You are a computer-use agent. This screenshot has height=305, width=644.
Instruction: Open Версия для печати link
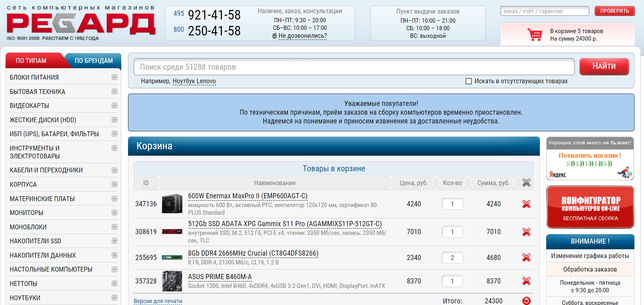[158, 301]
